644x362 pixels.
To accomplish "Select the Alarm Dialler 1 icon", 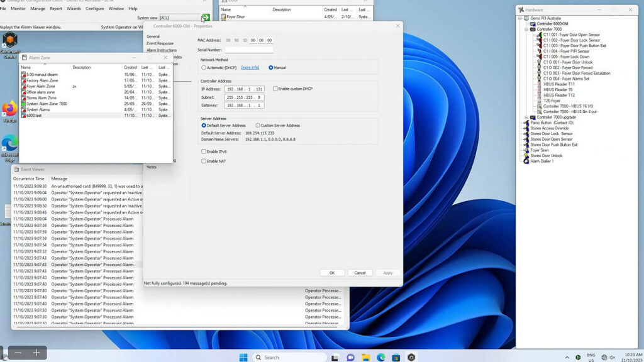I will (526, 161).
